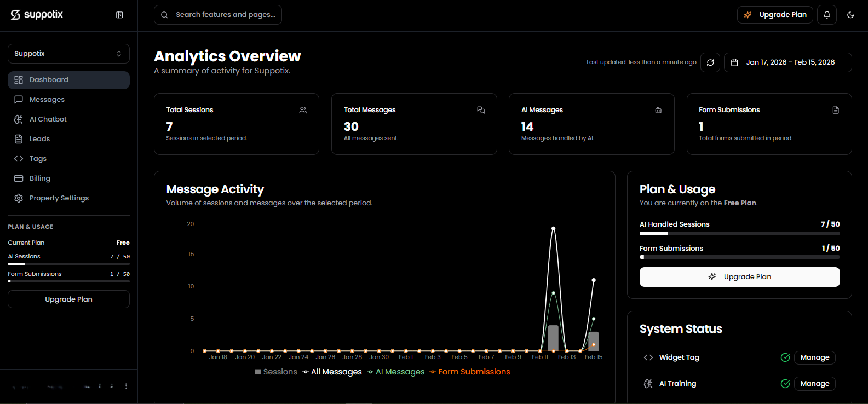Screen dimensions: 868x404
Task: Open Messages in the sidebar
Action: [68, 100]
